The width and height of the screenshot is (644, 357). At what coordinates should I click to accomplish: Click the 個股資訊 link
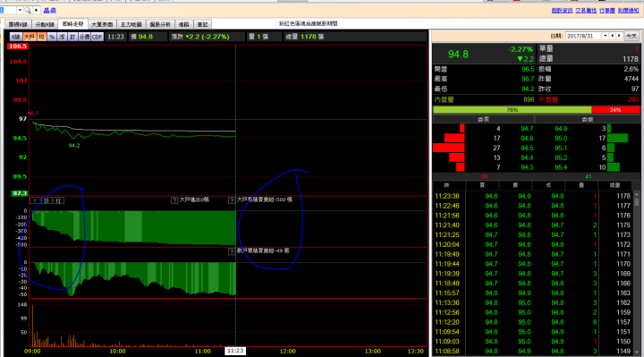(x=563, y=11)
